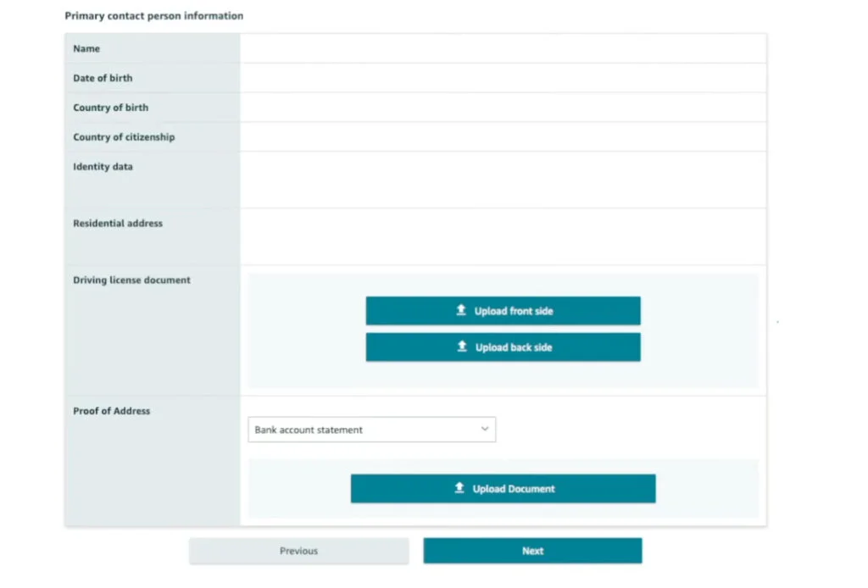Click the empty Name value field
Screen dimensions: 868x588
(503, 49)
